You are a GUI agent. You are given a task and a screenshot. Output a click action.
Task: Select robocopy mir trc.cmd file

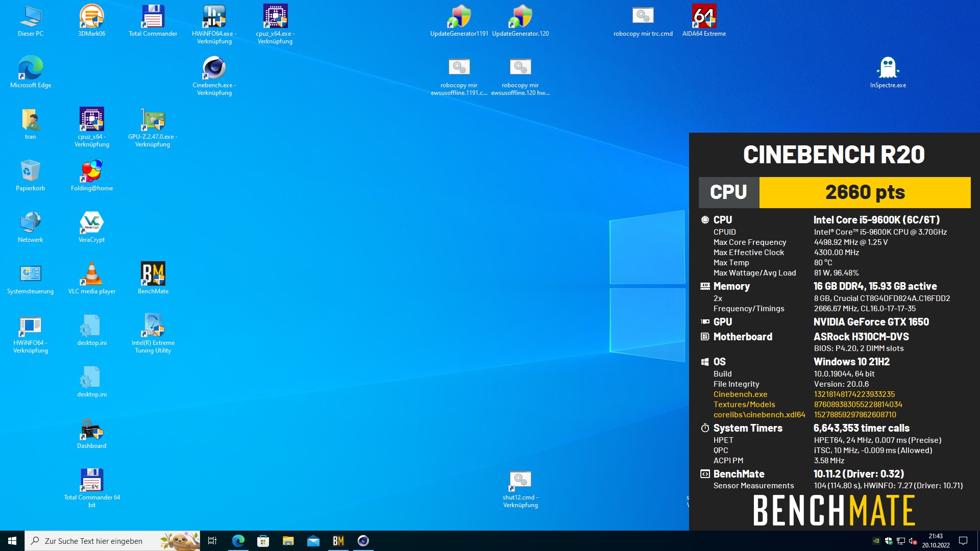pyautogui.click(x=643, y=21)
